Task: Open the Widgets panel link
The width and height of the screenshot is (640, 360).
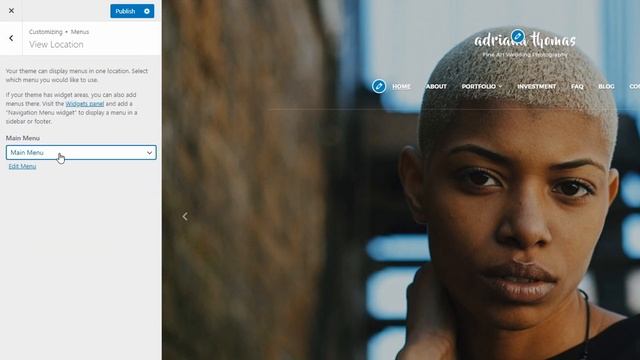Action: pos(84,104)
